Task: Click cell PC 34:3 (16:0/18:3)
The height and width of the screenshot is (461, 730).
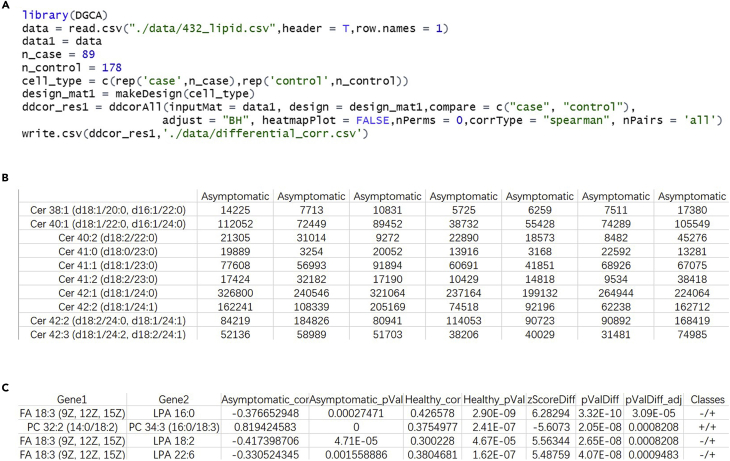Action: [174, 427]
